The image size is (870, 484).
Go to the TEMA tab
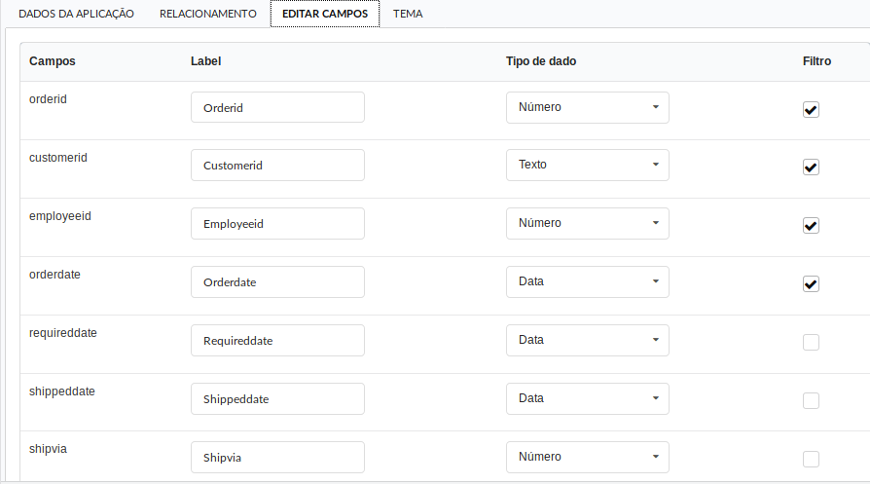pos(408,14)
